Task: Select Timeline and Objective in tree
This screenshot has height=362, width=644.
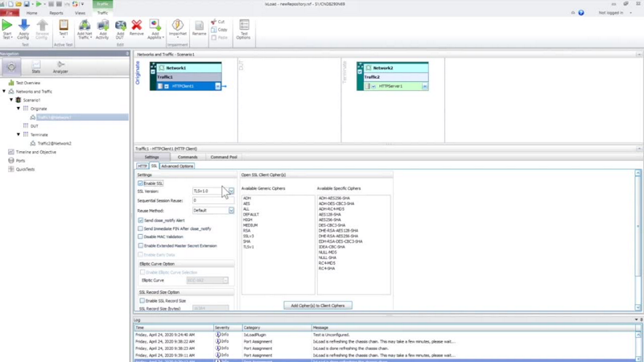Action: point(36,152)
